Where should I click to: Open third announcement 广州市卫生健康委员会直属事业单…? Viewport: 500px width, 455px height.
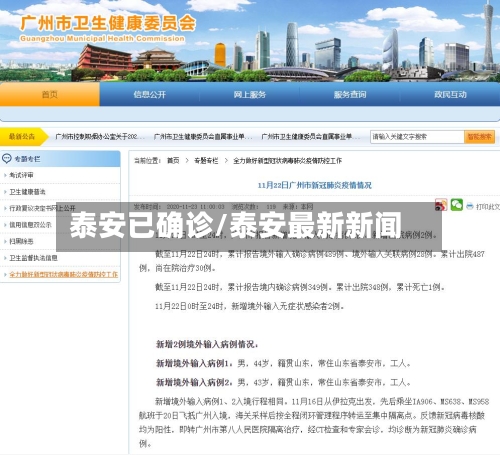pos(311,137)
